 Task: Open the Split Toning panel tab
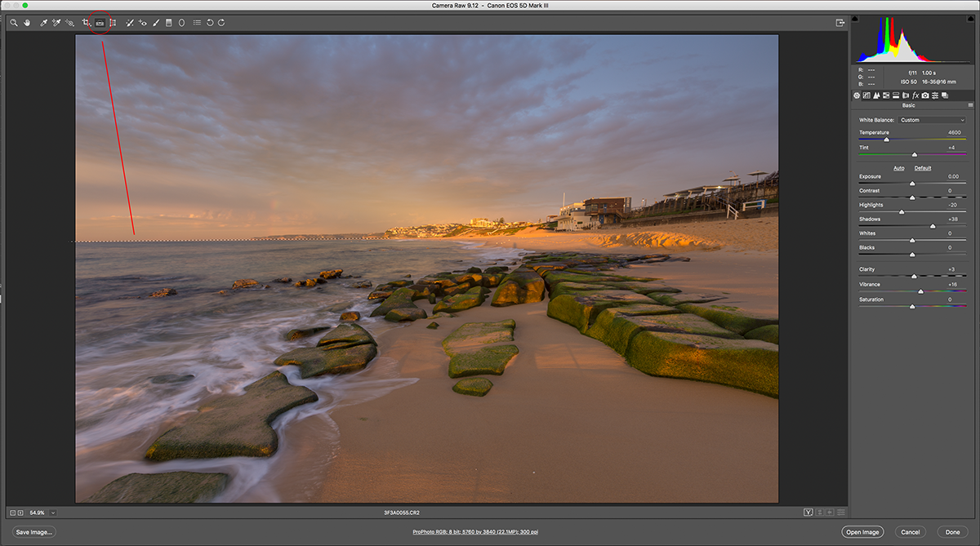coord(896,95)
